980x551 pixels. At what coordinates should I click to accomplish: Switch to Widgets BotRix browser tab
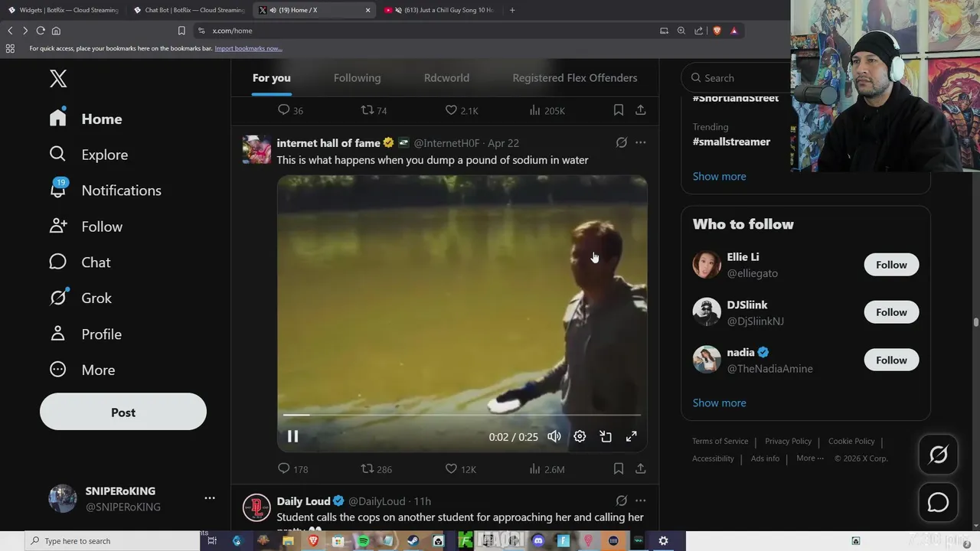click(63, 10)
